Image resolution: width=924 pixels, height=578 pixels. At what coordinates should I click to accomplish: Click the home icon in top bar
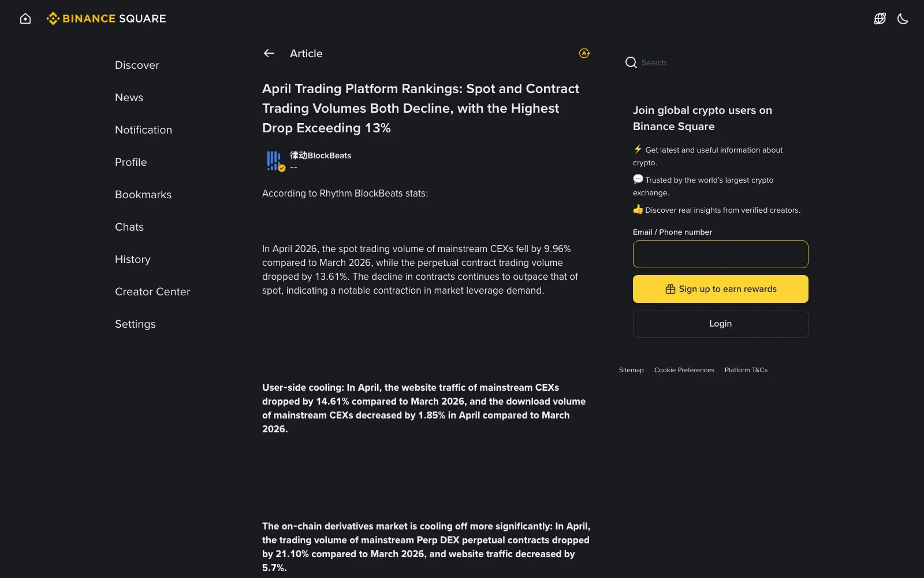(25, 18)
